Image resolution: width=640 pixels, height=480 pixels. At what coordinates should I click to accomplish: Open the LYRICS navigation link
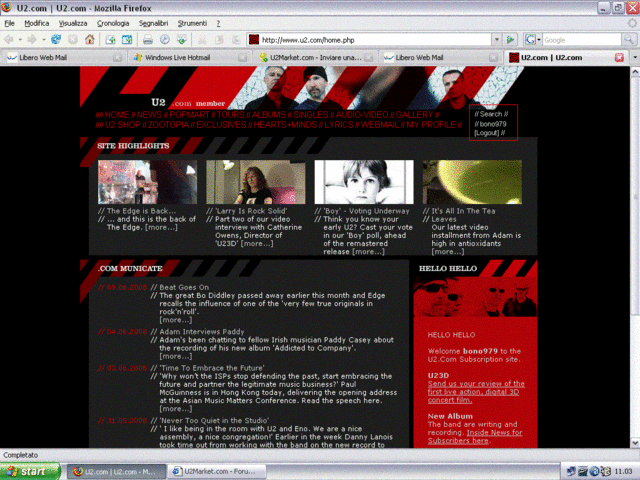(338, 124)
